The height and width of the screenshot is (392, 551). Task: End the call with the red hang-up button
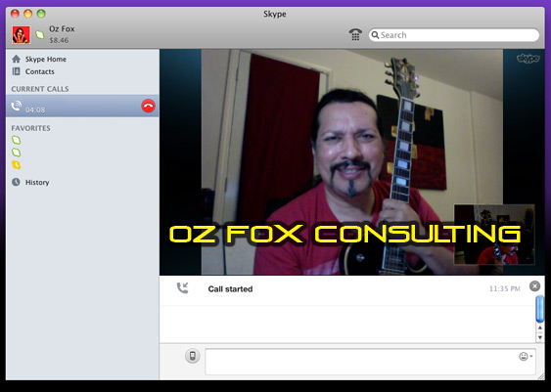click(x=148, y=106)
